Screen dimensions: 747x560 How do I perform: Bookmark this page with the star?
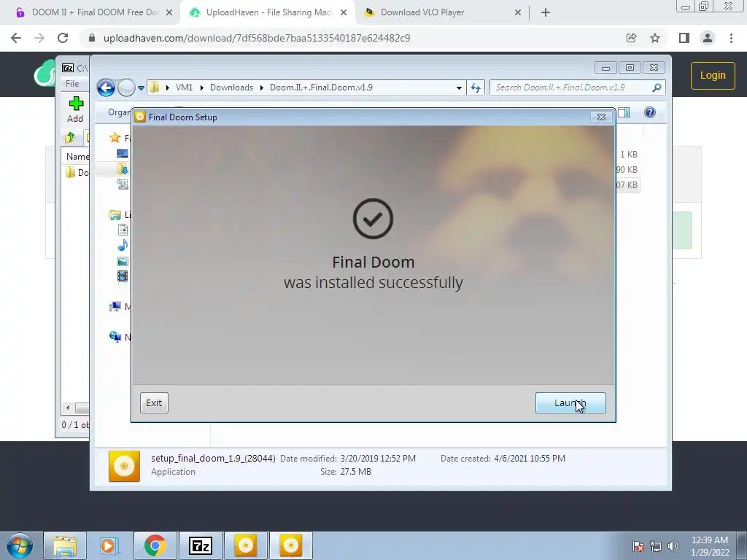click(655, 38)
